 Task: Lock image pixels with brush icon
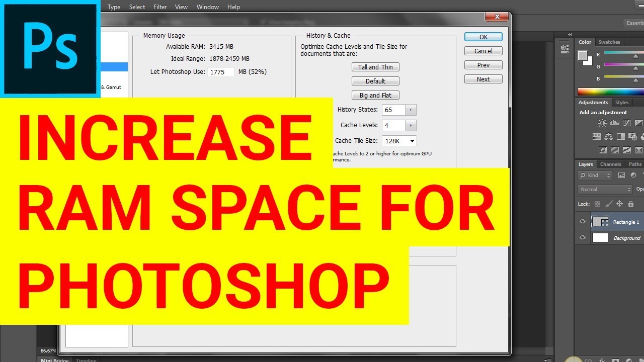609,204
